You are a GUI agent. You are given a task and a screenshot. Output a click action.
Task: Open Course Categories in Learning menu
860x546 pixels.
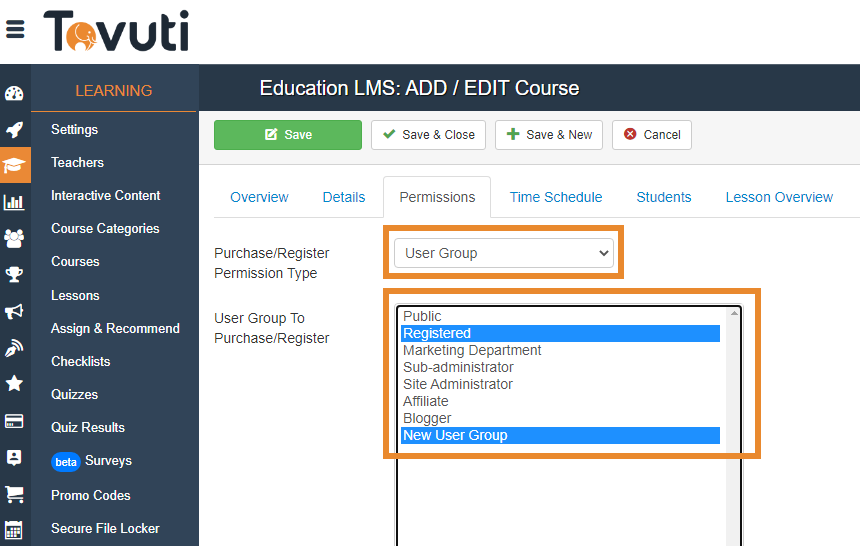click(105, 228)
